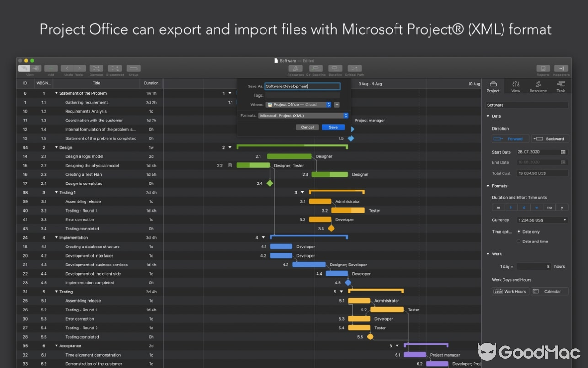Click the Set Baseline toolbar icon
This screenshot has width=588, height=368.
(x=316, y=68)
